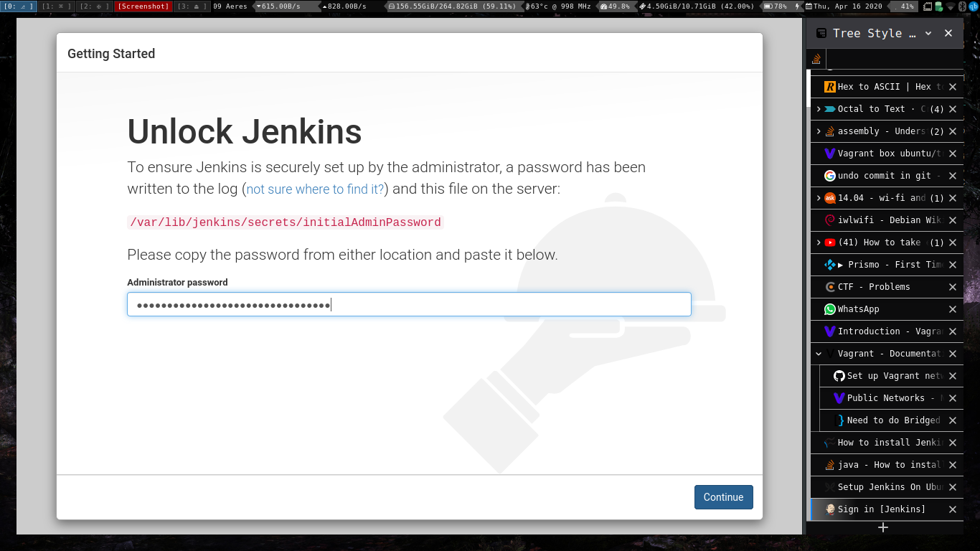Screen dimensions: 980x551
Task: Close the Tree Style Tab sidebar
Action: 948,33
